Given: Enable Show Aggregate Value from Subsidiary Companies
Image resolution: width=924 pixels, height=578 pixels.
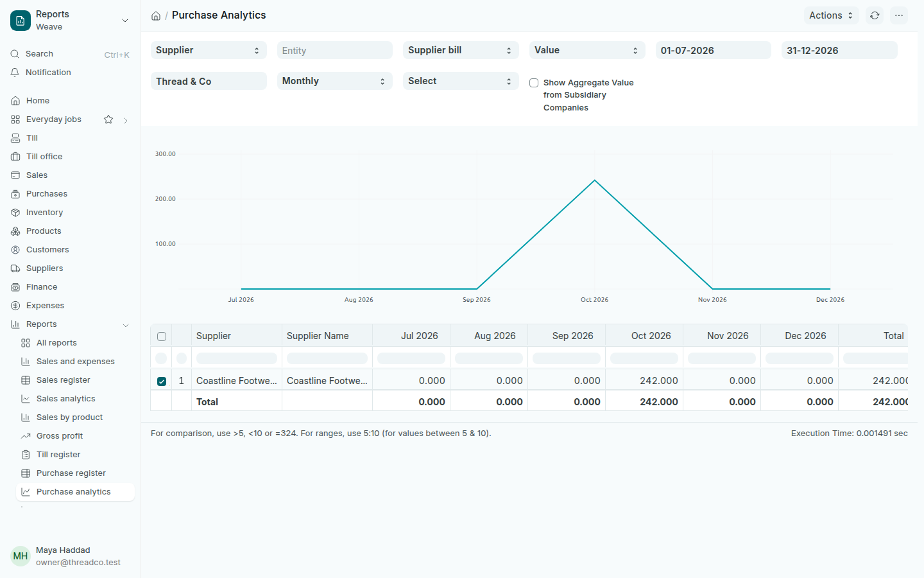Looking at the screenshot, I should coord(534,83).
